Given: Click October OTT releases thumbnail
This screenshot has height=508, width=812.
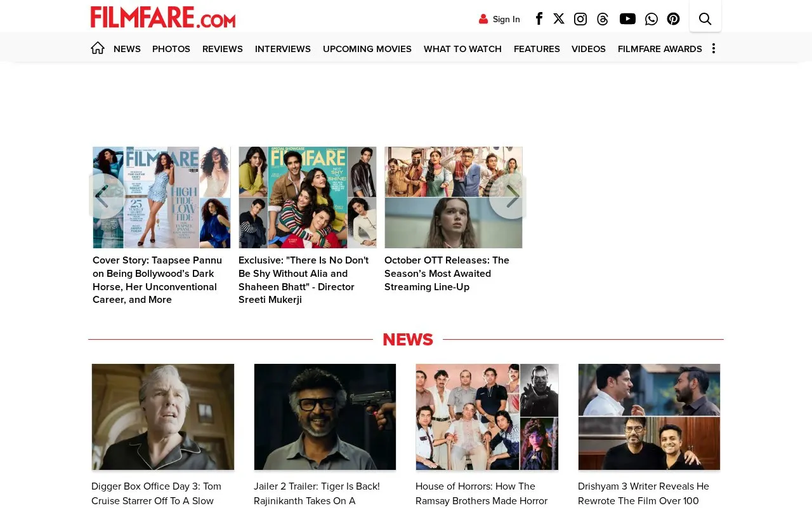Looking at the screenshot, I should pos(454,197).
